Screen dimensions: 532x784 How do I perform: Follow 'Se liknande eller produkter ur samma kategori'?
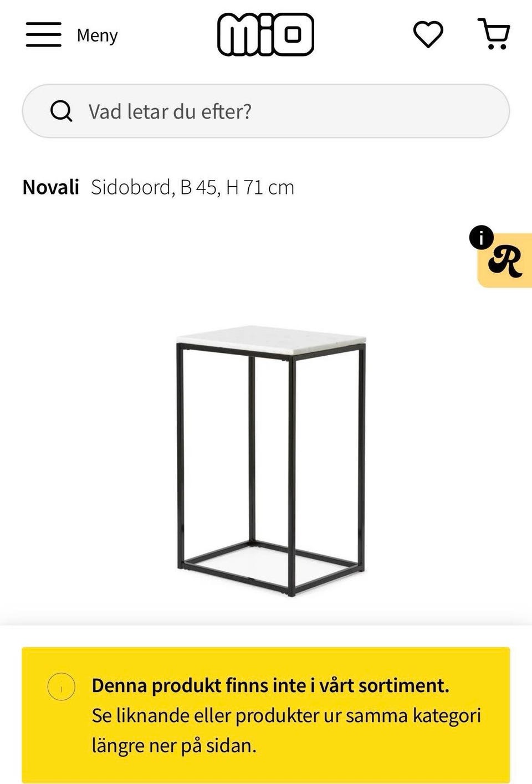[x=286, y=715]
